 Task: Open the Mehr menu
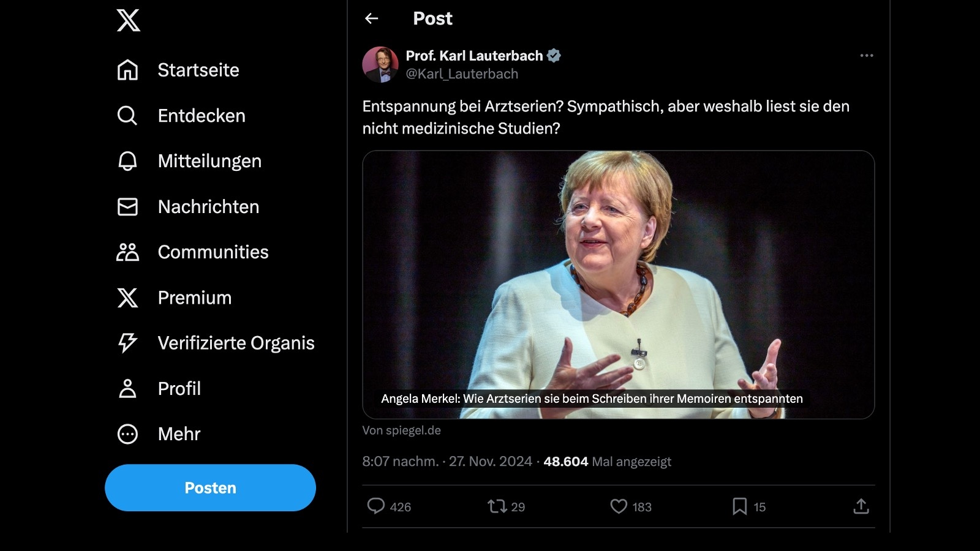coord(179,434)
